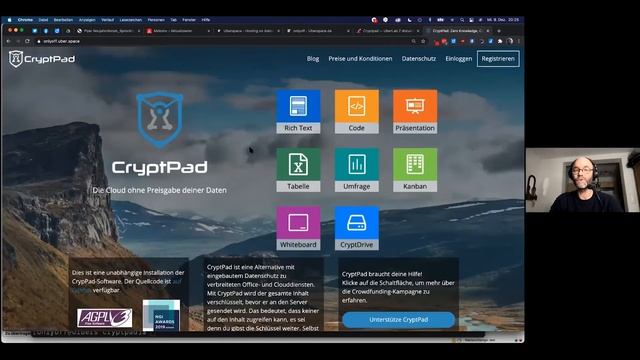The image size is (640, 360).
Task: Click the zoom magnifier in address bar
Action: click(x=413, y=41)
